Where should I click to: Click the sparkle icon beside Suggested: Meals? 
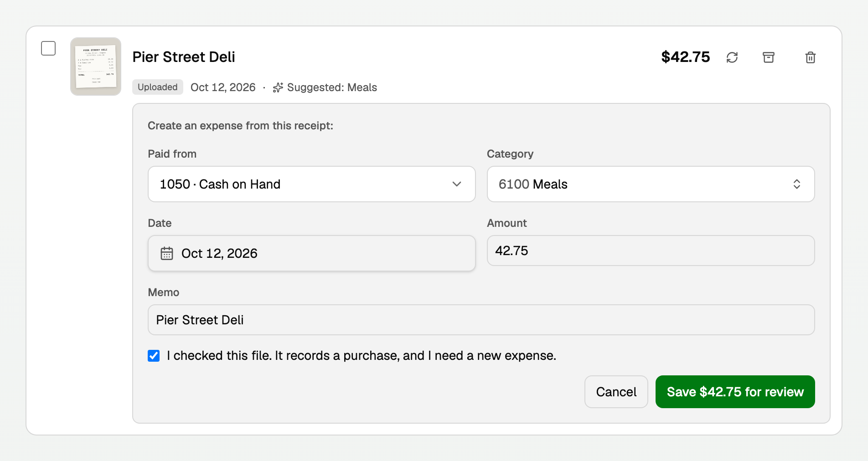278,87
